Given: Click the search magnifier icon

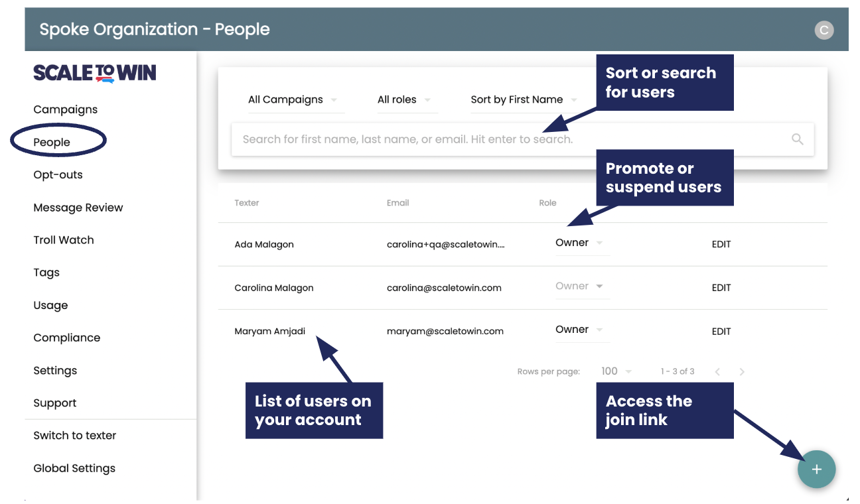Looking at the screenshot, I should pyautogui.click(x=797, y=139).
